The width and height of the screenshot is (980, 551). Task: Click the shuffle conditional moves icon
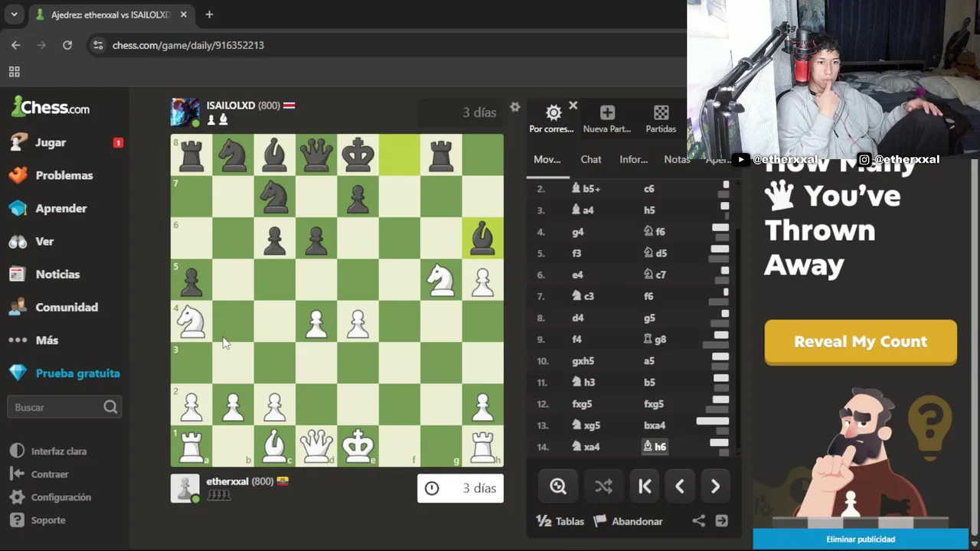(x=603, y=487)
